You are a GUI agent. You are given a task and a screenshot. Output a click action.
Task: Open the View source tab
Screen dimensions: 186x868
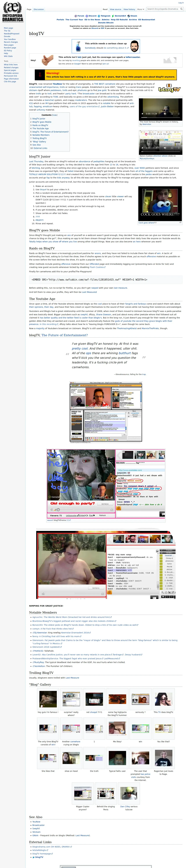115,9
